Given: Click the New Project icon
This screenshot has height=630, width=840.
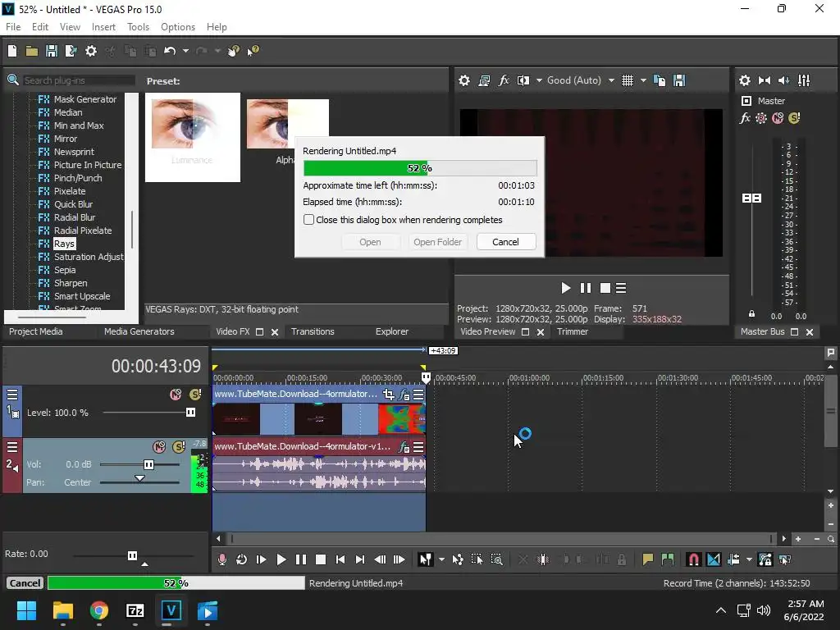Looking at the screenshot, I should (12, 51).
